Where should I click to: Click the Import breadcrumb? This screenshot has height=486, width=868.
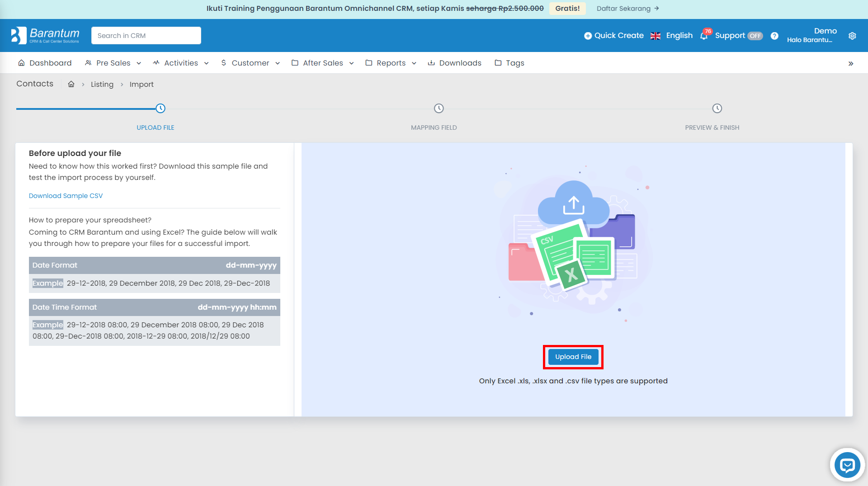[x=142, y=84]
